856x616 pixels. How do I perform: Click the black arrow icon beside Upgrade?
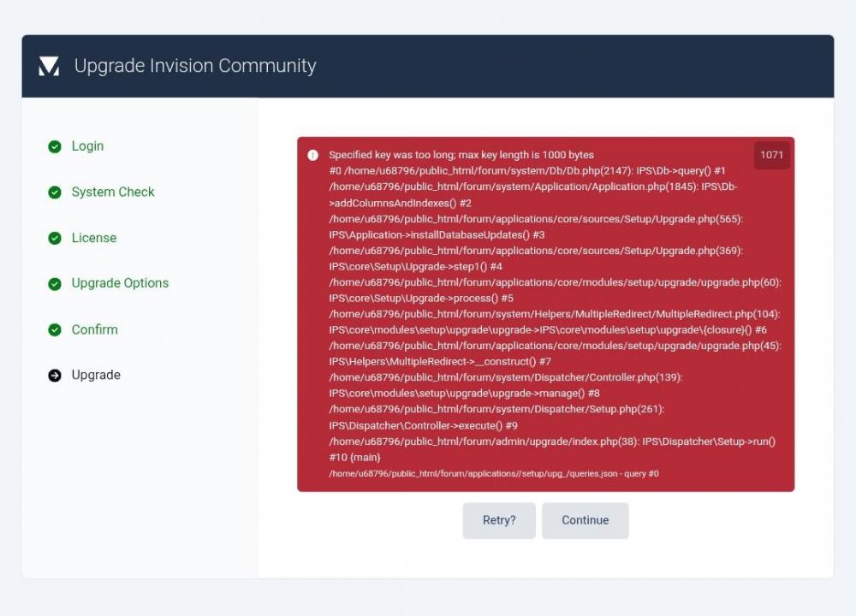[x=55, y=375]
